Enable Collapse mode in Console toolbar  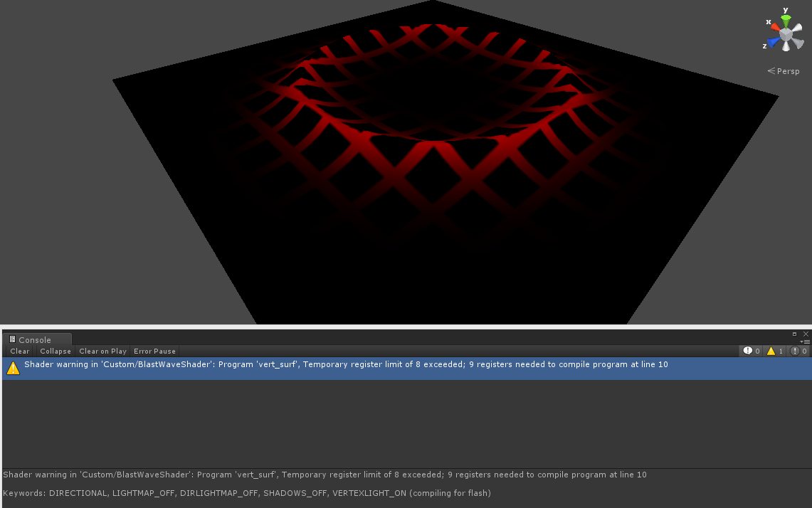point(56,351)
